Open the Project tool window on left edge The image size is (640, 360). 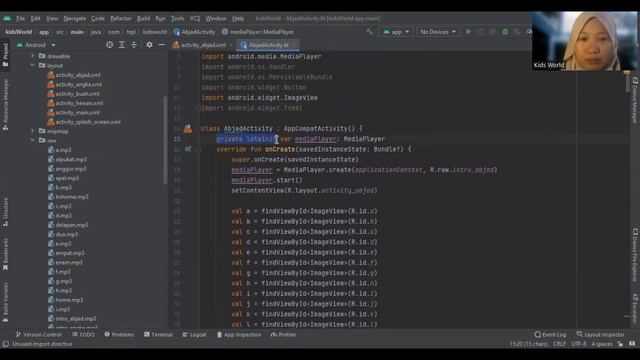click(x=5, y=55)
